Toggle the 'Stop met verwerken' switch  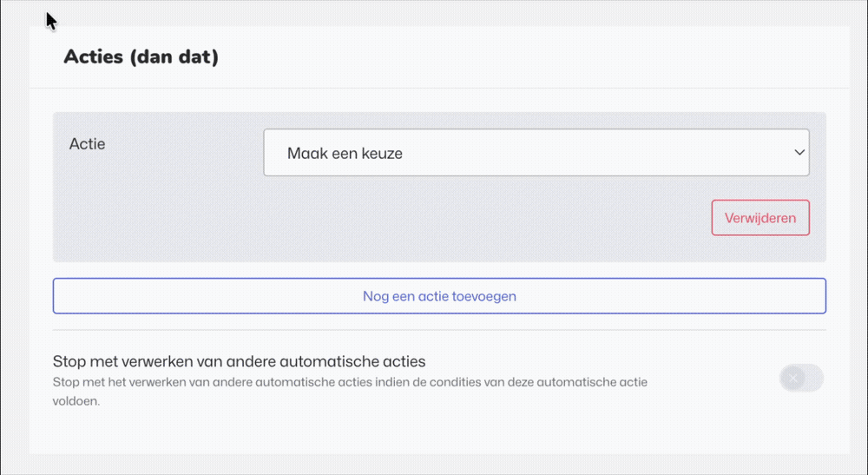point(801,378)
